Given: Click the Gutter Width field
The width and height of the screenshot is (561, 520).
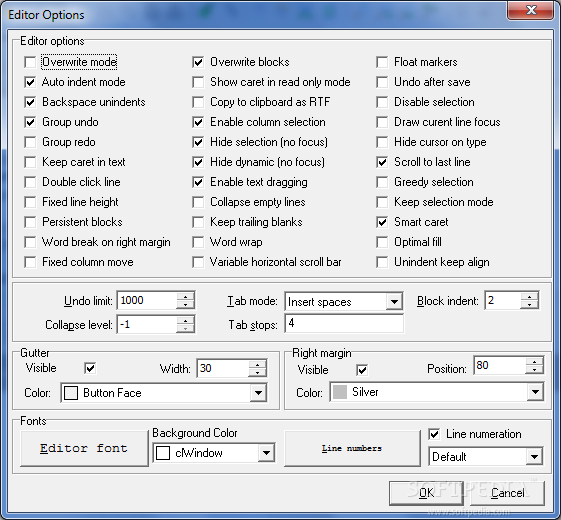Looking at the screenshot, I should tap(223, 368).
